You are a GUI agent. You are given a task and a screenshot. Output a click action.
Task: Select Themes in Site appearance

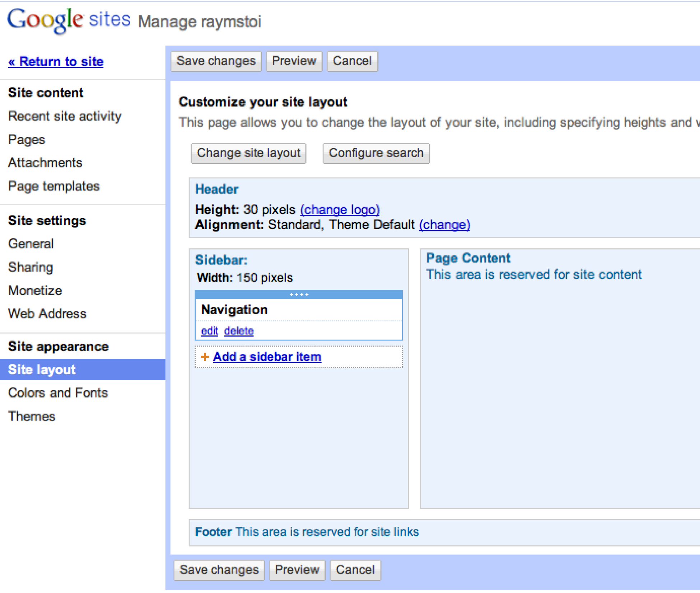[32, 416]
